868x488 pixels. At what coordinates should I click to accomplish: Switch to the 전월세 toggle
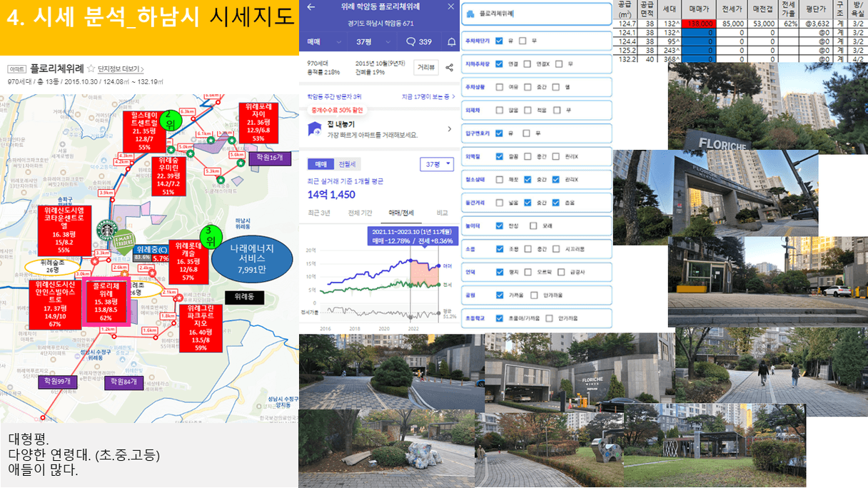tap(349, 164)
